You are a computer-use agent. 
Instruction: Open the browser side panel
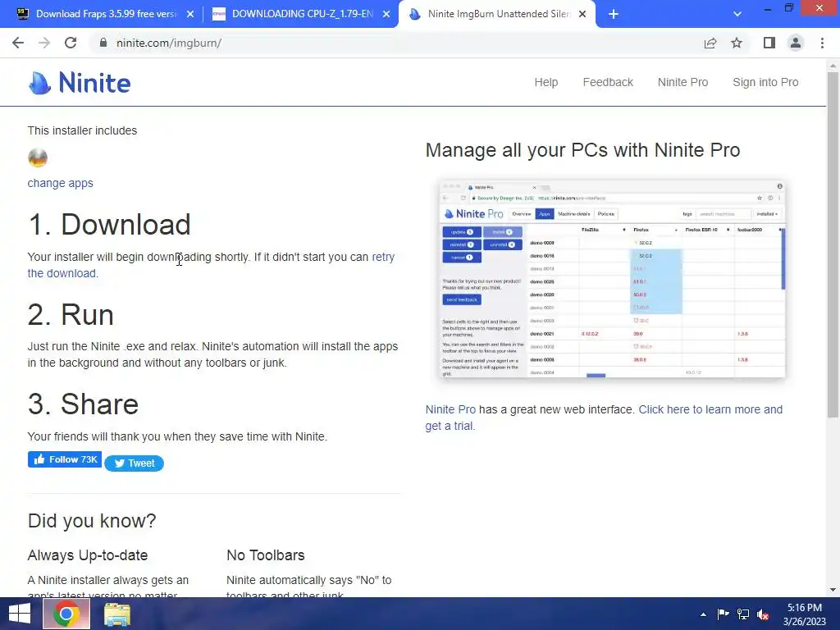coord(769,43)
